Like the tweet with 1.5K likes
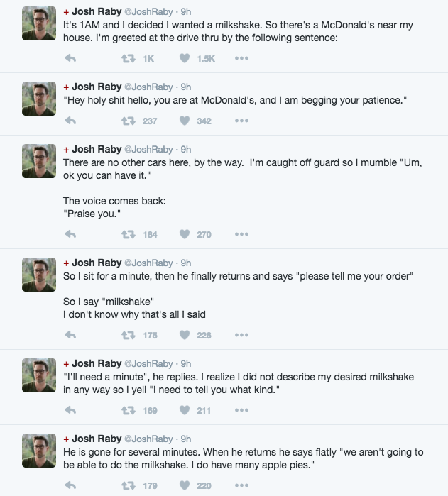Image resolution: width=448 pixels, height=496 pixels. (185, 58)
